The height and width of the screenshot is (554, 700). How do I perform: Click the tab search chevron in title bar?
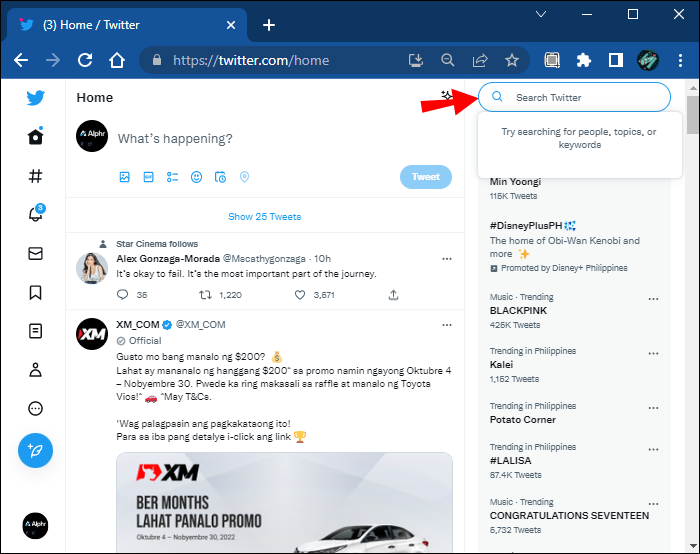click(x=541, y=14)
